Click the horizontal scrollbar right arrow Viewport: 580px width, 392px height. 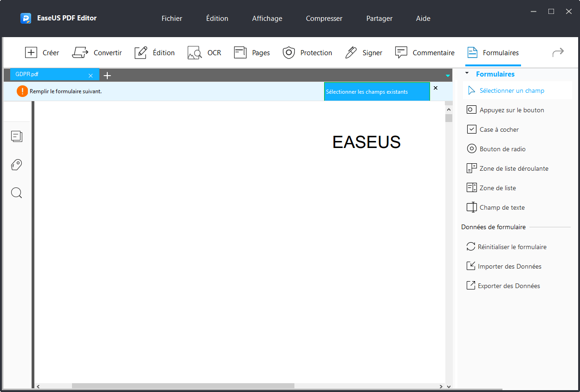click(x=441, y=386)
